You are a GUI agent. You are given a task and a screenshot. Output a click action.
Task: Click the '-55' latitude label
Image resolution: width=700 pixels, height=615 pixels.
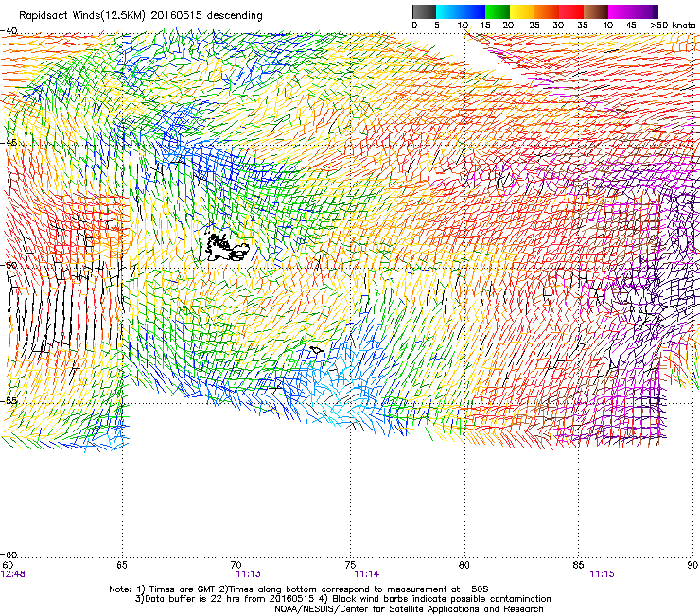tap(9, 400)
